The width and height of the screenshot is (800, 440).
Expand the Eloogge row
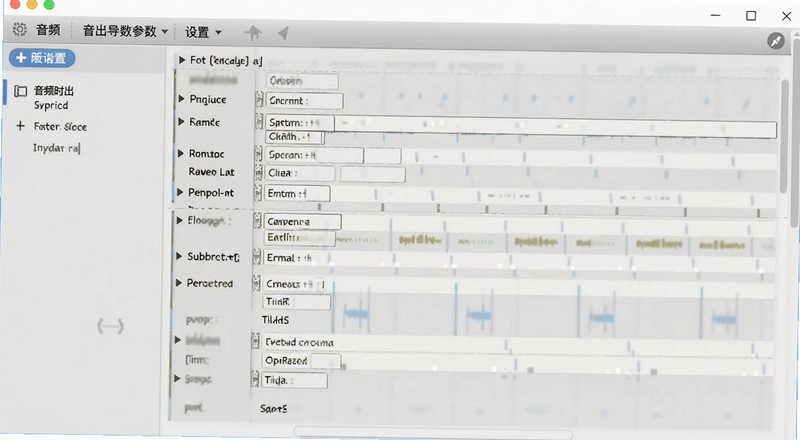coord(180,221)
